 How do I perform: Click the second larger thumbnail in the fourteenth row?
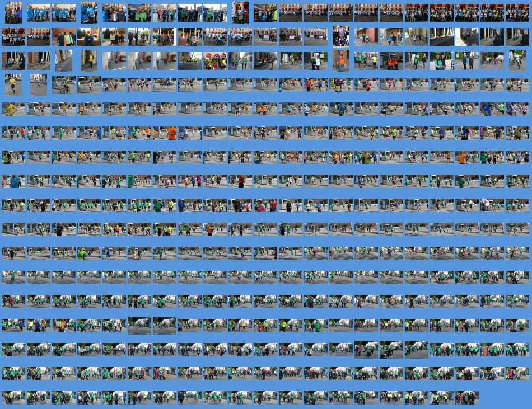coord(165,326)
